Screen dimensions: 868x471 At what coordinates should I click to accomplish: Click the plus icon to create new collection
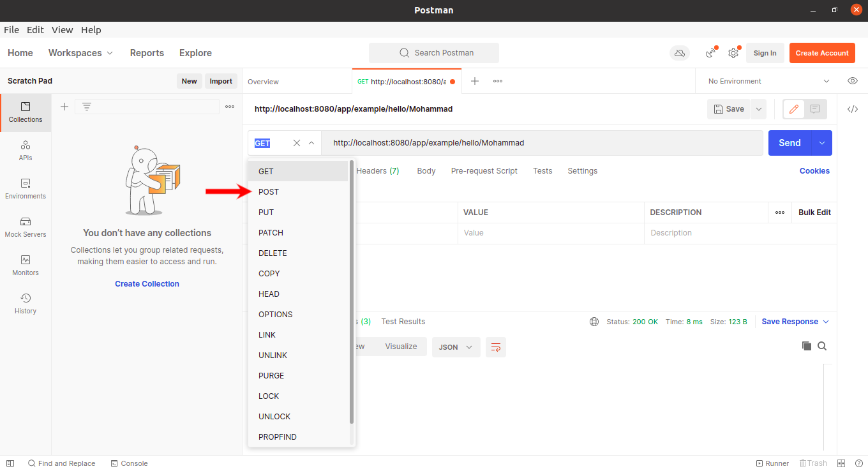[64, 107]
